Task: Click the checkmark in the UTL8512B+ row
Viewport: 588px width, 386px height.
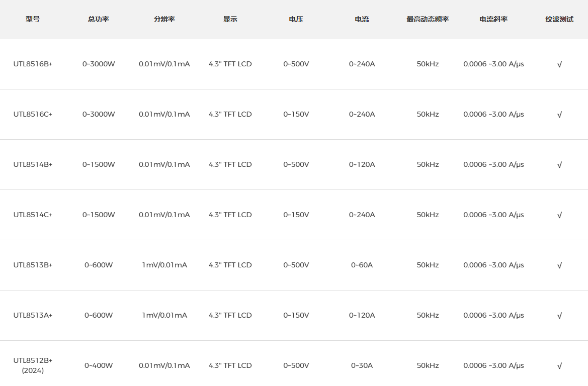Action: (559, 366)
